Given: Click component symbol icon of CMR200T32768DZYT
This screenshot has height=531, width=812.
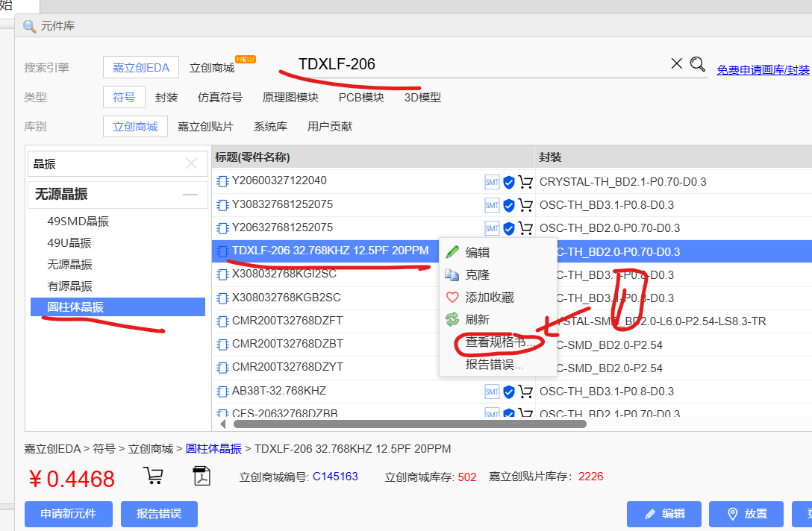Looking at the screenshot, I should pos(222,368).
